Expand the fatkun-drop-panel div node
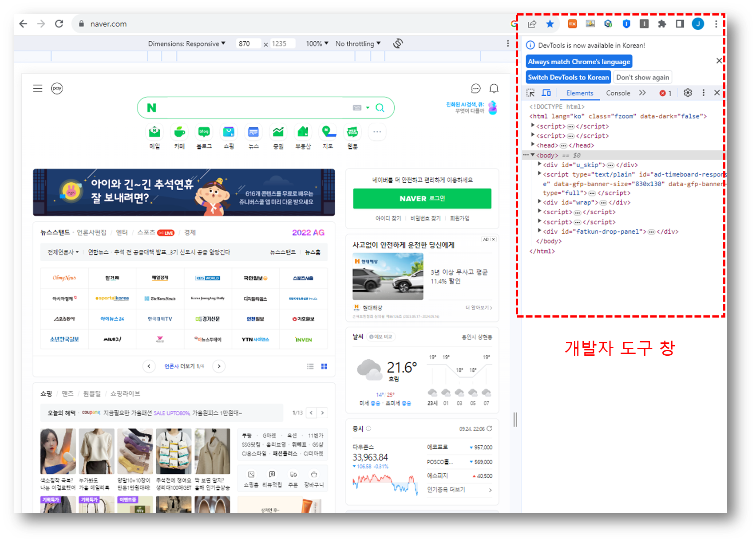The image size is (756, 542). (x=539, y=231)
